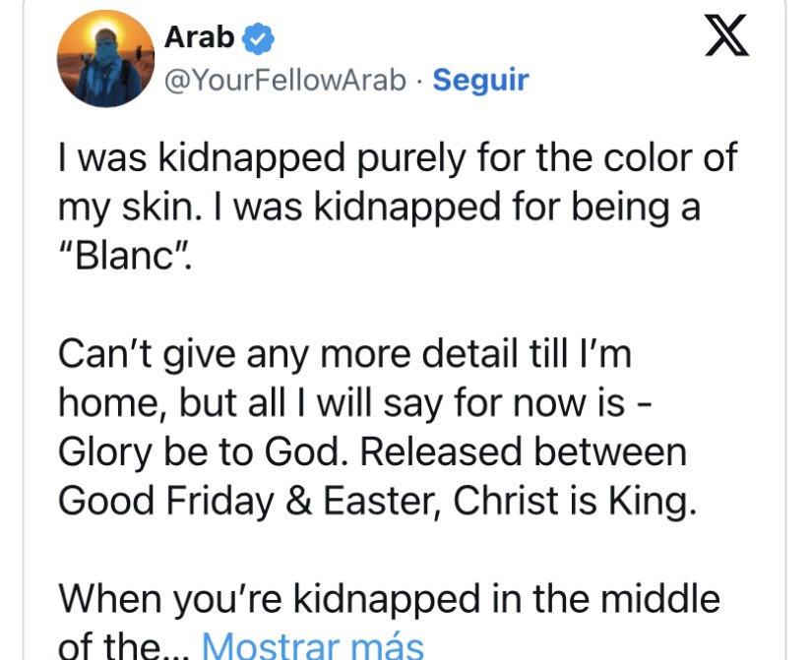
Task: Click the blank gap between the first two paragraphs
Action: click(394, 305)
